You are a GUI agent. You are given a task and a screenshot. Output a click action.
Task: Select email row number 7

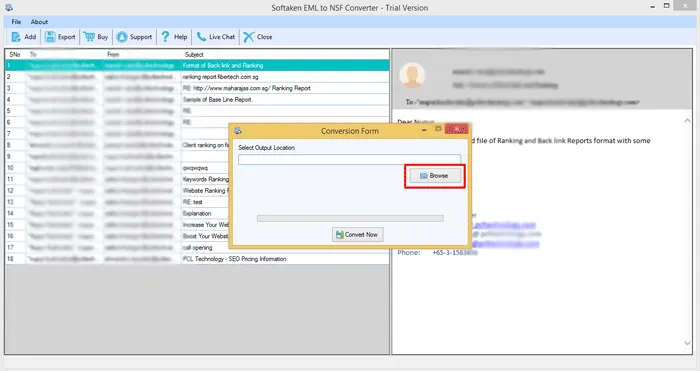point(117,133)
